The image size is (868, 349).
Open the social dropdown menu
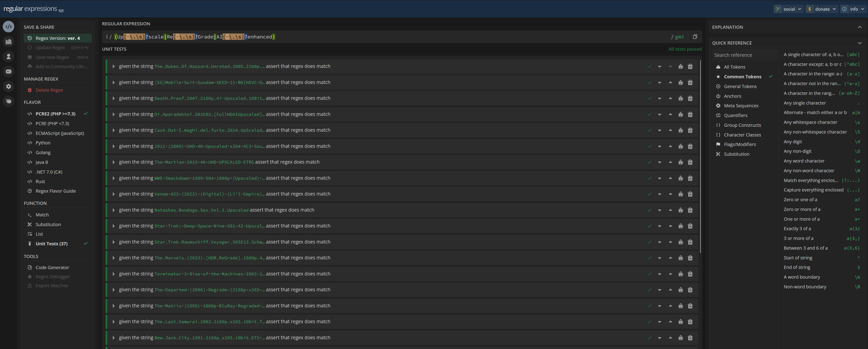789,9
